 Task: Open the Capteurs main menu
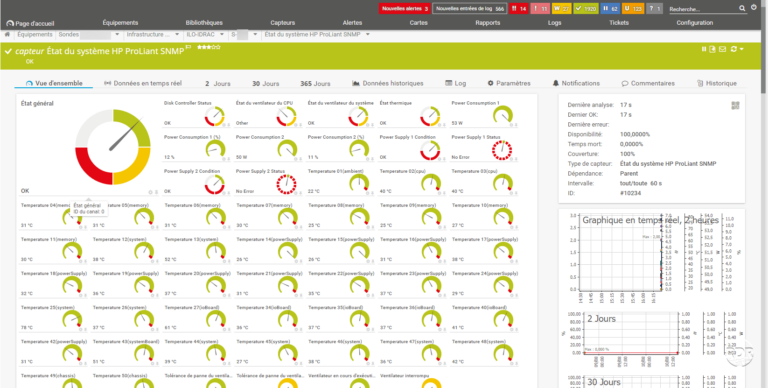[x=283, y=23]
